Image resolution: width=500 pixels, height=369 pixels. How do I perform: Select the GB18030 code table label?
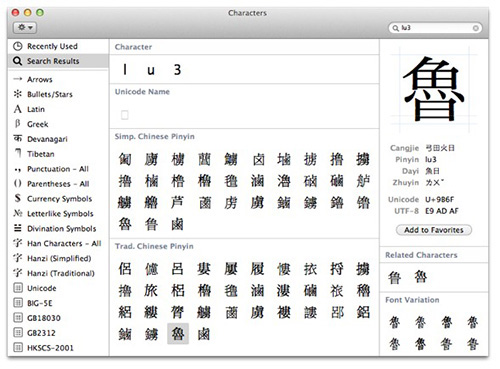coord(44,318)
